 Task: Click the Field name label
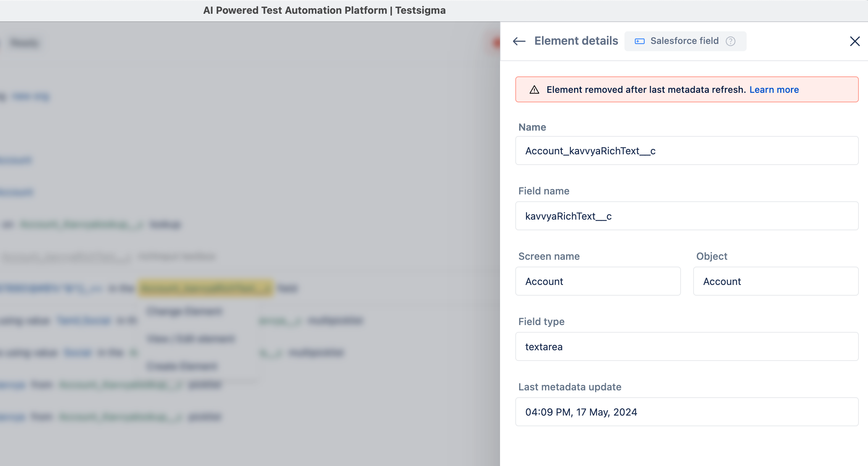coord(544,191)
